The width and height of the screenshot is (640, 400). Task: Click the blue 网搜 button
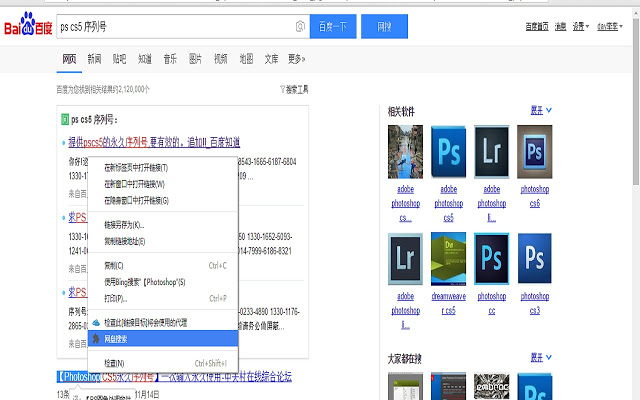384,27
